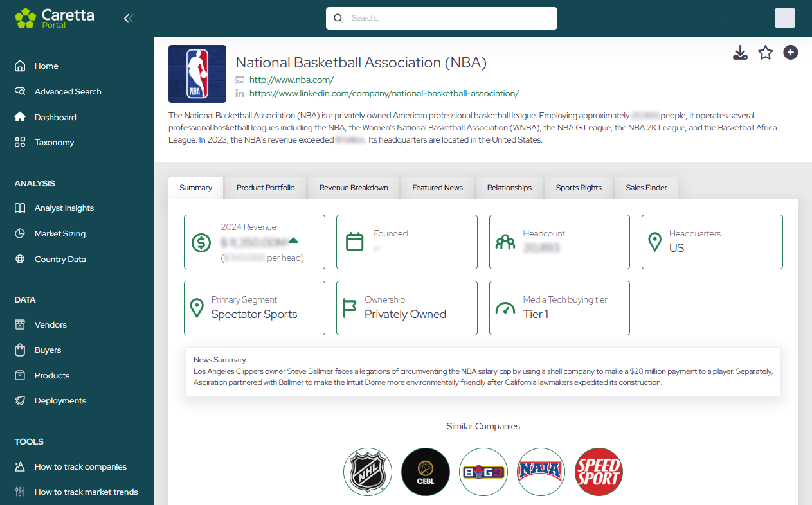This screenshot has height=505, width=812.
Task: Click the gauge icon in buying tier card
Action: (x=505, y=308)
